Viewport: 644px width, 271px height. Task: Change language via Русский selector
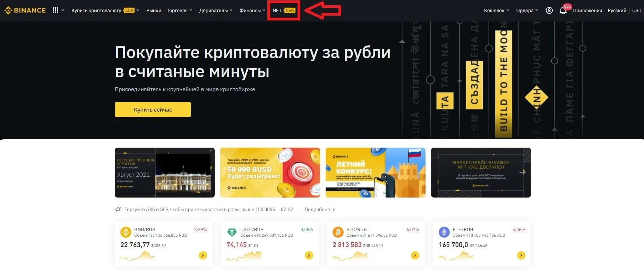[617, 10]
